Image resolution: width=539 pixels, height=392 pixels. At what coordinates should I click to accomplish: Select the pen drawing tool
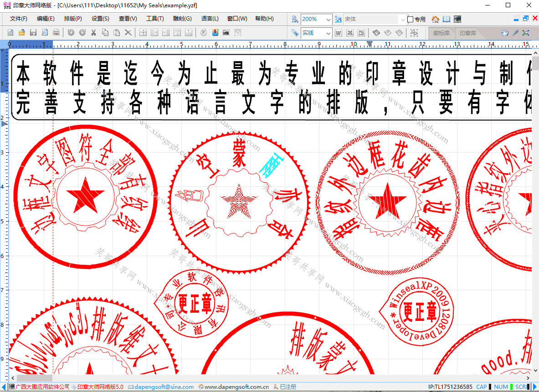515,33
